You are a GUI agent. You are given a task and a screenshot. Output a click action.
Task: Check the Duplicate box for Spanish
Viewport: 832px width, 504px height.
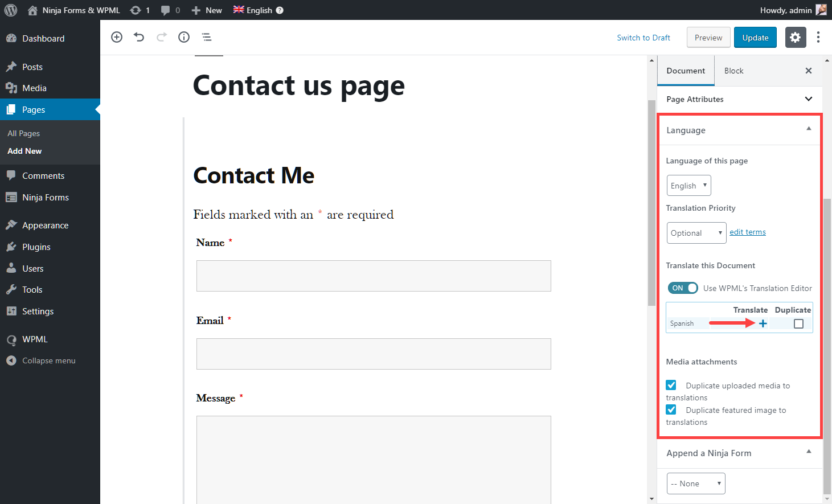click(798, 324)
